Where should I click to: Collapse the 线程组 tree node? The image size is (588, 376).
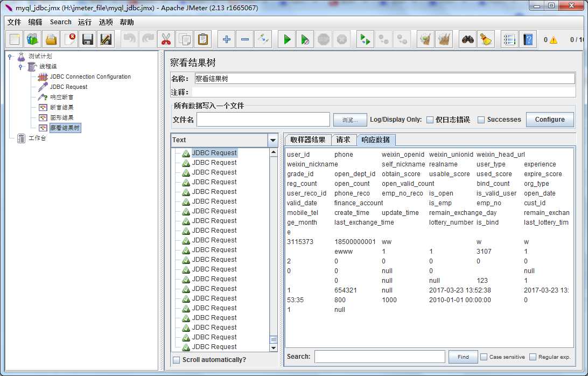20,66
